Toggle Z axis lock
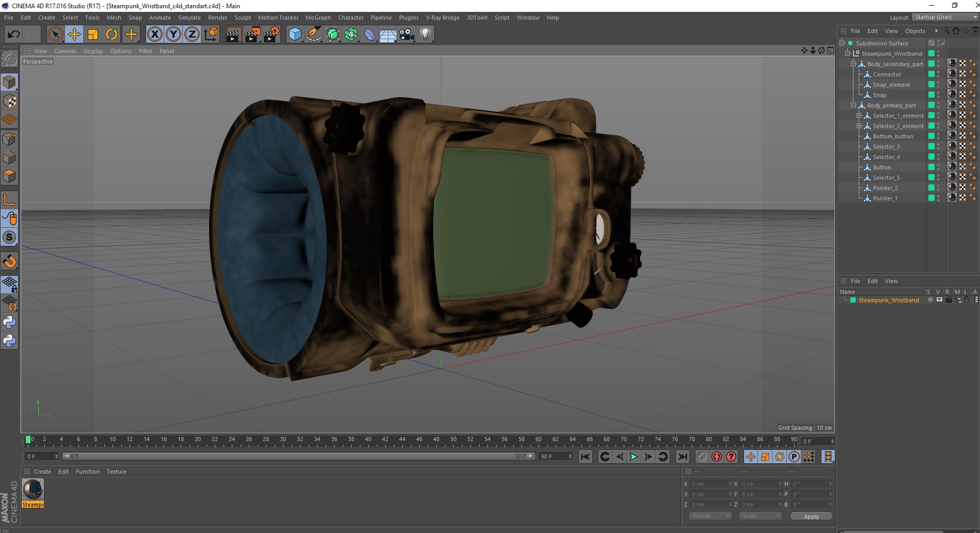Image resolution: width=980 pixels, height=533 pixels. tap(192, 35)
